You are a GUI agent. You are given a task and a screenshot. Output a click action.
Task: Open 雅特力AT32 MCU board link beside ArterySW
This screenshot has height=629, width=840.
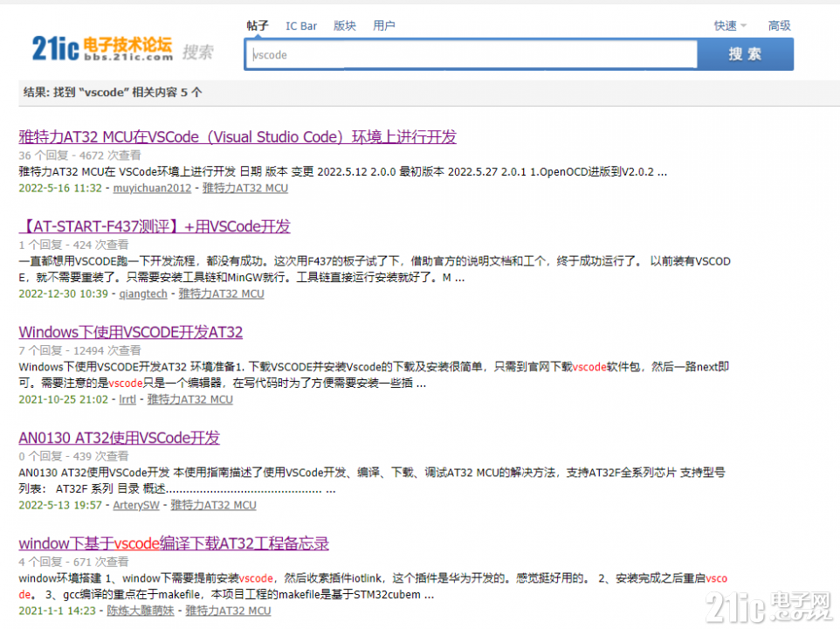(x=213, y=505)
